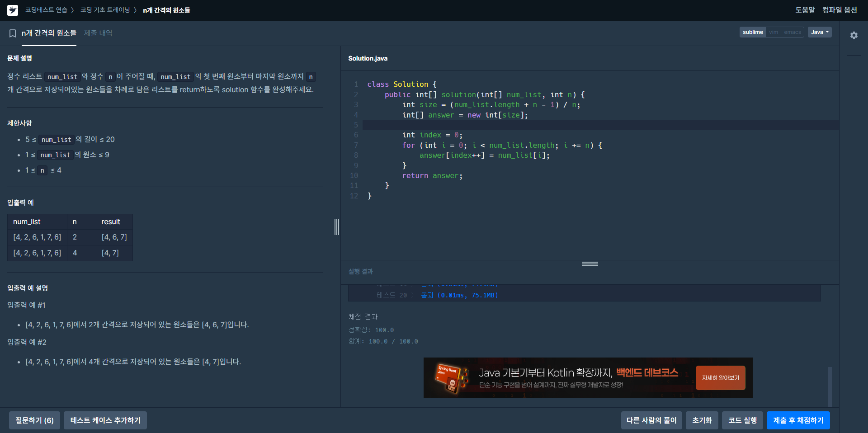Reset code using 초기화 button
868x433 pixels.
click(x=702, y=420)
